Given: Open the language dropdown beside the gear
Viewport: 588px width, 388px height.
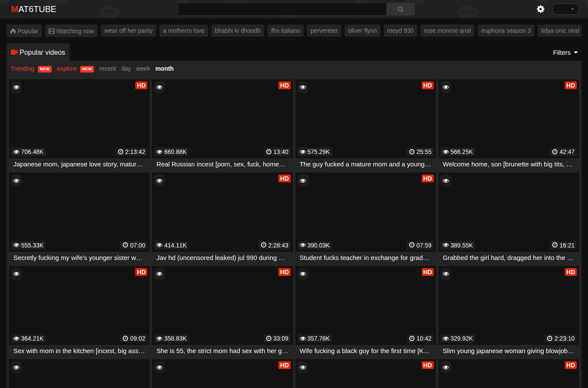Looking at the screenshot, I should click(565, 9).
